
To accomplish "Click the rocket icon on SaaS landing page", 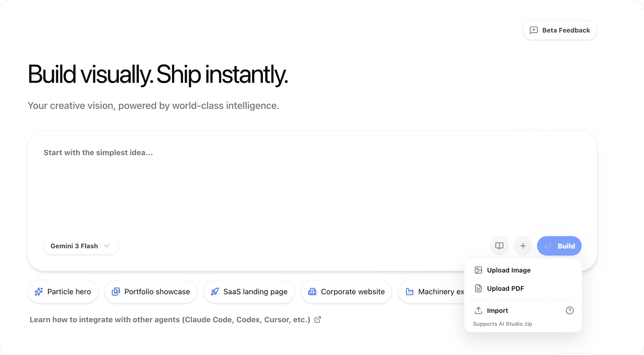I will (215, 292).
